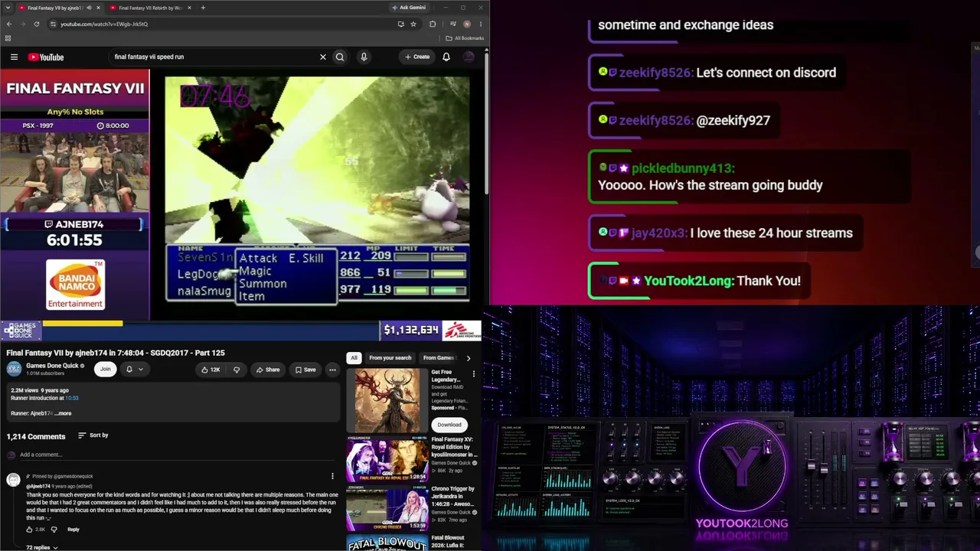The height and width of the screenshot is (551, 980).
Task: Open the Sort by comments menu
Action: coord(93,435)
